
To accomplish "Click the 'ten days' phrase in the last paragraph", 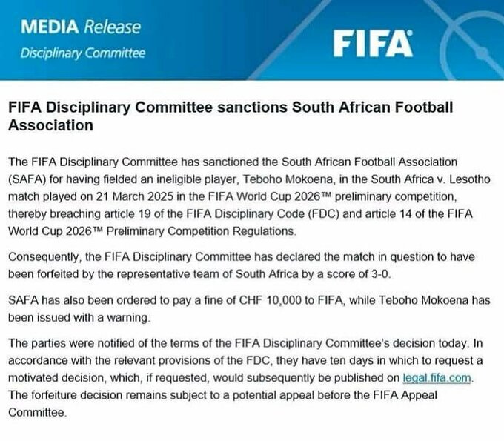I will tap(327, 361).
